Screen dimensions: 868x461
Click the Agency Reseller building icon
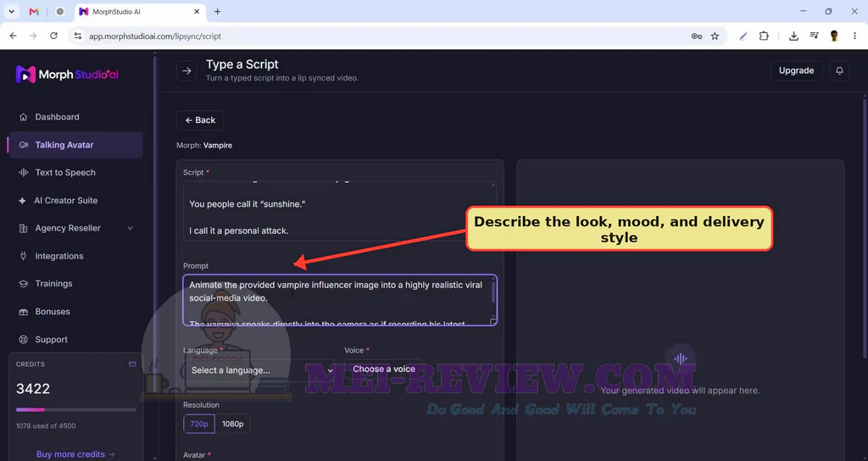click(x=23, y=228)
